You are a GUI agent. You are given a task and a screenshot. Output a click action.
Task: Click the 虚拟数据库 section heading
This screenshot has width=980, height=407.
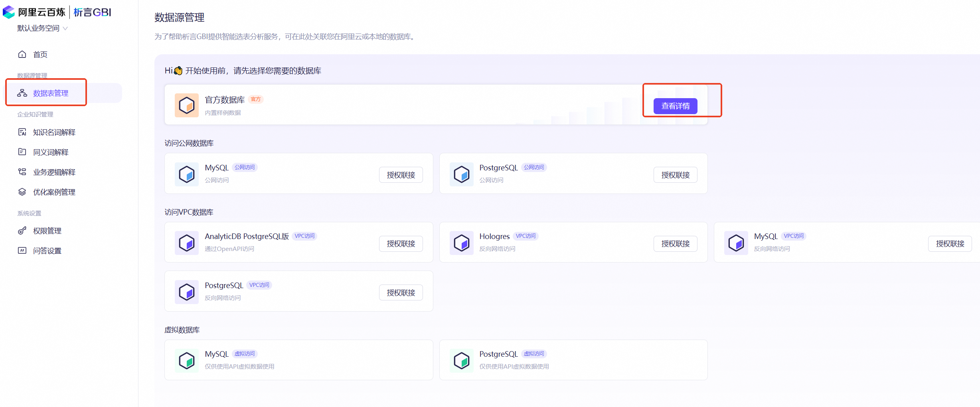[x=182, y=330]
